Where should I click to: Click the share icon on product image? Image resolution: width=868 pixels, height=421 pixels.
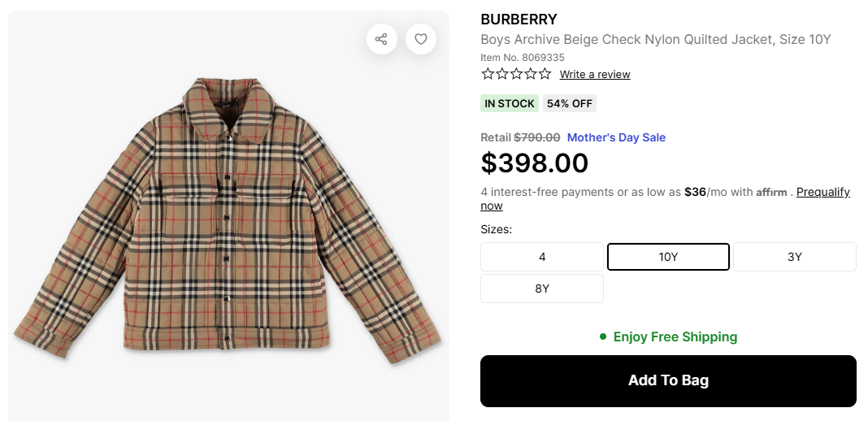click(381, 39)
